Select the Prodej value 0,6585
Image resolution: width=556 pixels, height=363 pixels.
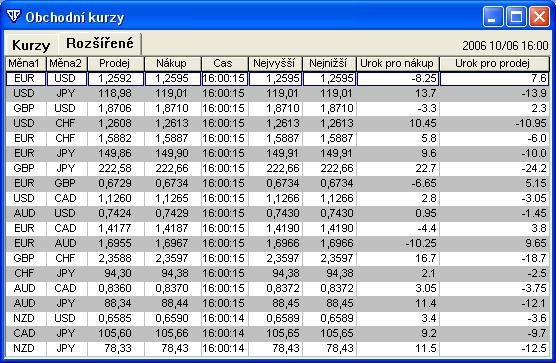coord(116,318)
